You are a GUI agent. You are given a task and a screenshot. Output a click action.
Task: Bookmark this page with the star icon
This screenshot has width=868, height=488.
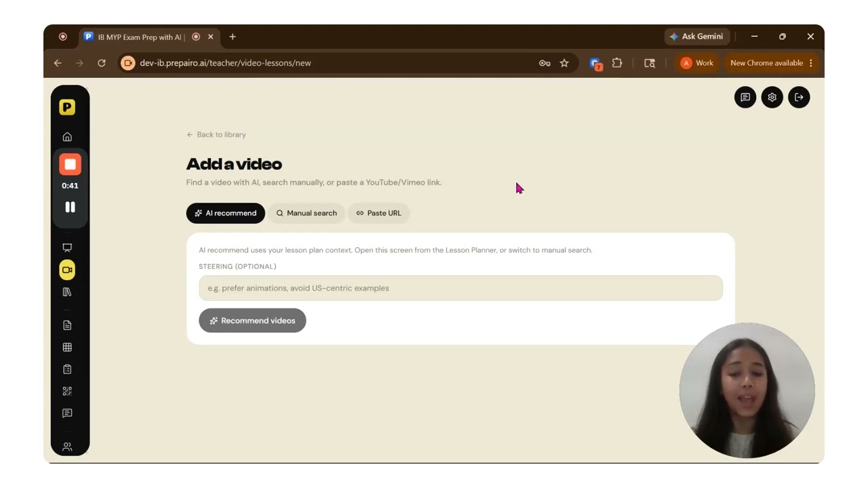click(564, 63)
